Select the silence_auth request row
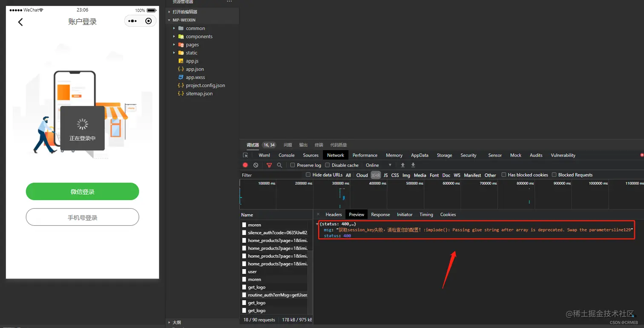Image resolution: width=644 pixels, height=328 pixels. pos(276,233)
